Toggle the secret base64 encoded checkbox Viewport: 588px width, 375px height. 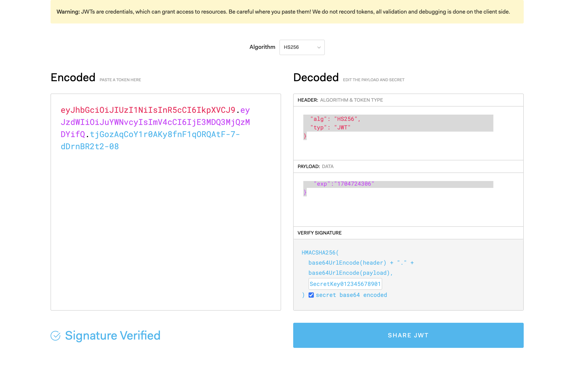pos(311,295)
